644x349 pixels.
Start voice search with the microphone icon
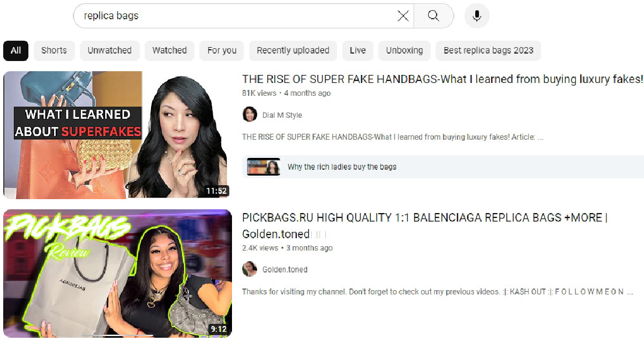coord(477,16)
